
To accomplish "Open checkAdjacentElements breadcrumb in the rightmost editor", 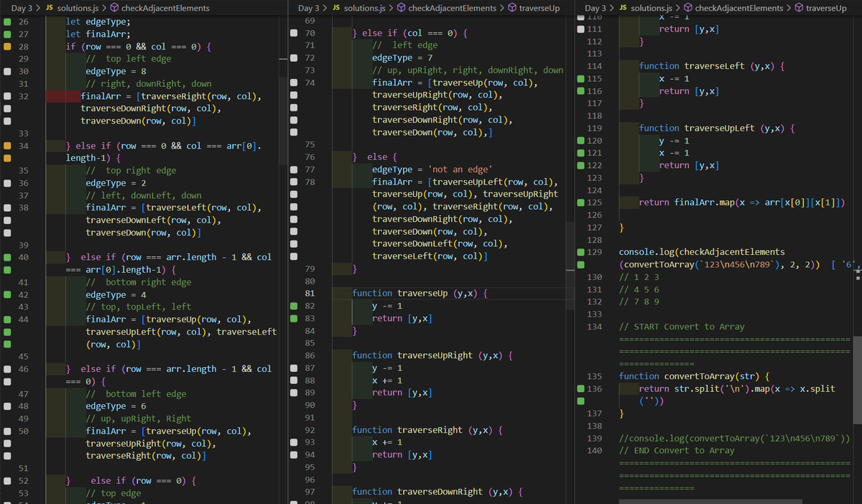I will click(739, 8).
